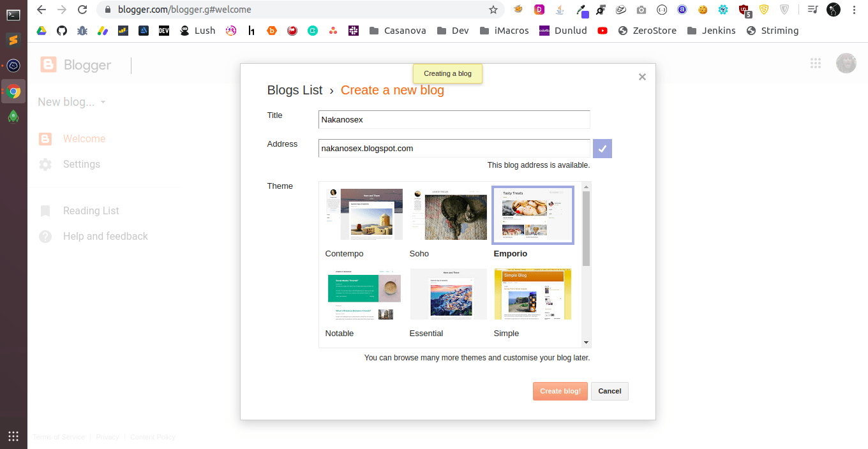
Task: Go to the Reading List section
Action: [91, 210]
